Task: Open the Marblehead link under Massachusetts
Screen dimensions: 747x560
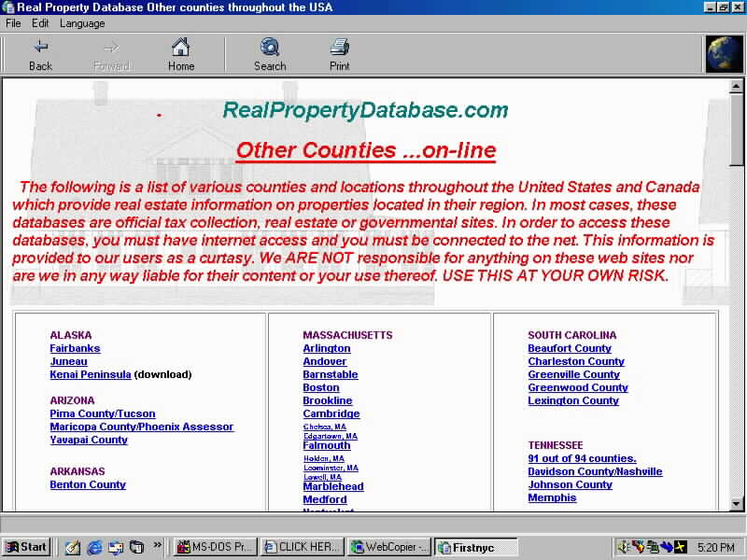Action: 332,486
